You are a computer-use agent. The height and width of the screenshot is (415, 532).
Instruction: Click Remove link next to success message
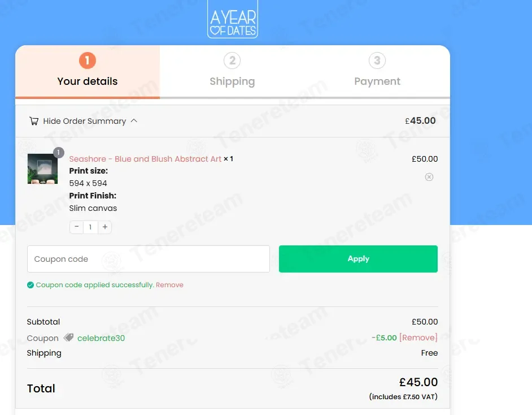point(169,285)
